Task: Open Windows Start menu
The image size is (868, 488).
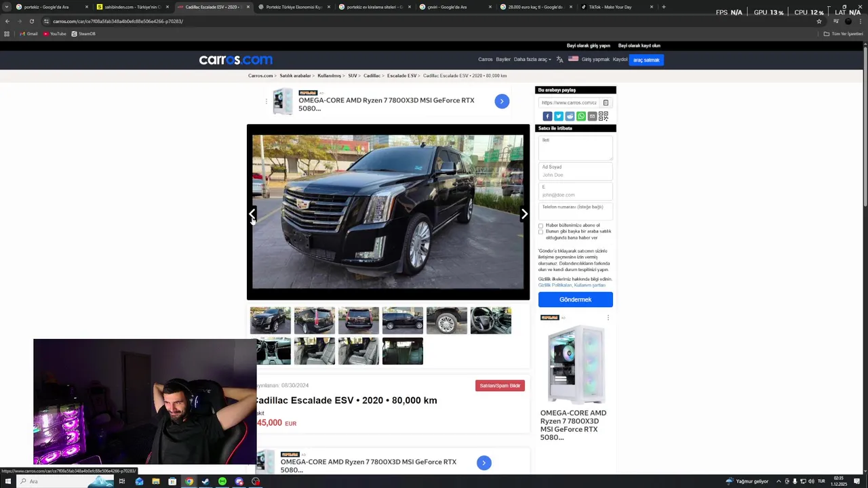Action: pos(7,481)
